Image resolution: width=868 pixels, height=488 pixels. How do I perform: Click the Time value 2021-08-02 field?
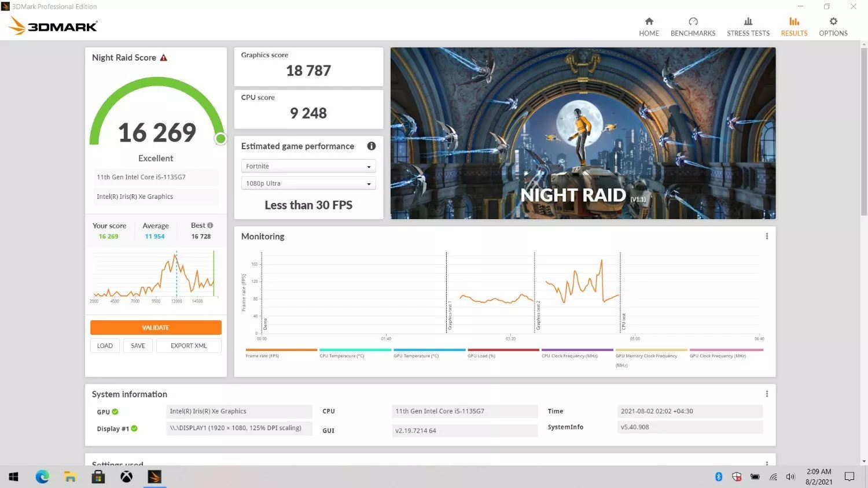[x=690, y=411]
